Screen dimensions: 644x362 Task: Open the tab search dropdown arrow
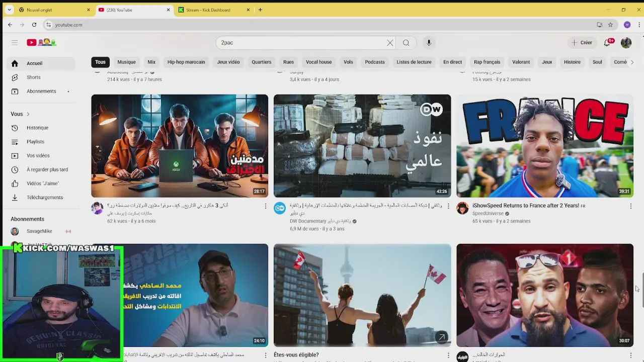pyautogui.click(x=9, y=10)
